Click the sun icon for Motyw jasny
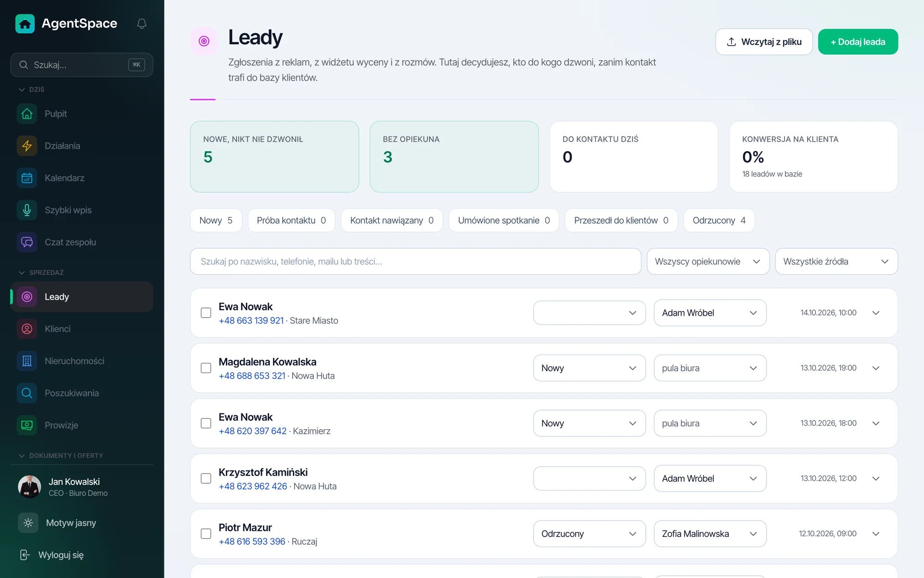Image resolution: width=924 pixels, height=578 pixels. pyautogui.click(x=28, y=523)
